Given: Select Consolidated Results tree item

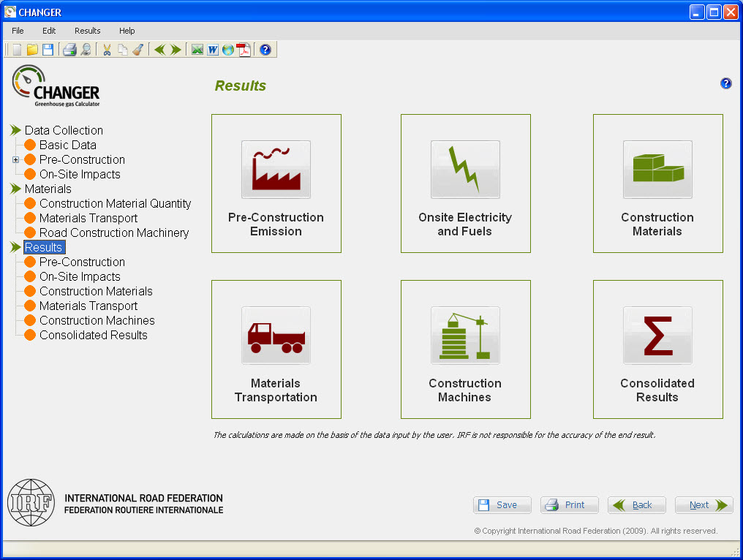Looking at the screenshot, I should pos(94,336).
